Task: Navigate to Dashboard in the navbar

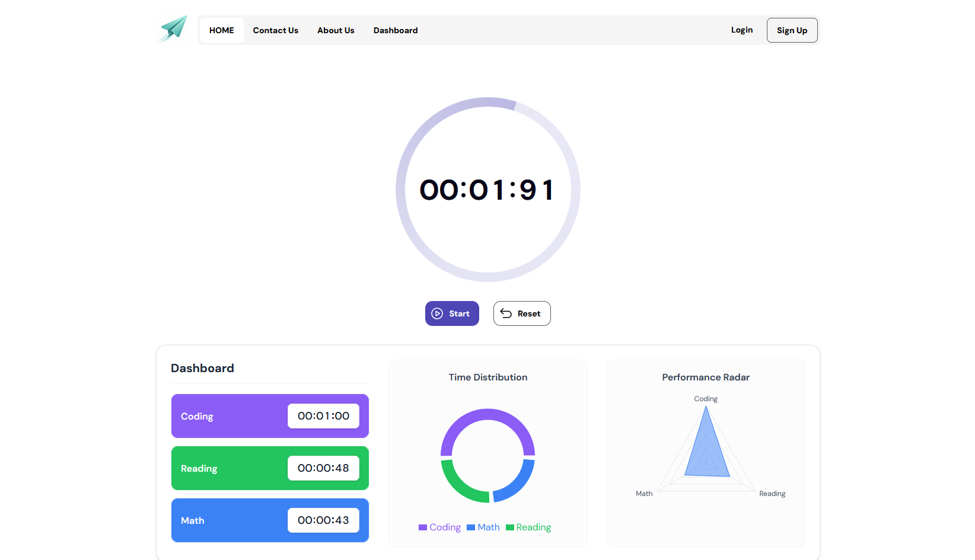Action: click(395, 30)
